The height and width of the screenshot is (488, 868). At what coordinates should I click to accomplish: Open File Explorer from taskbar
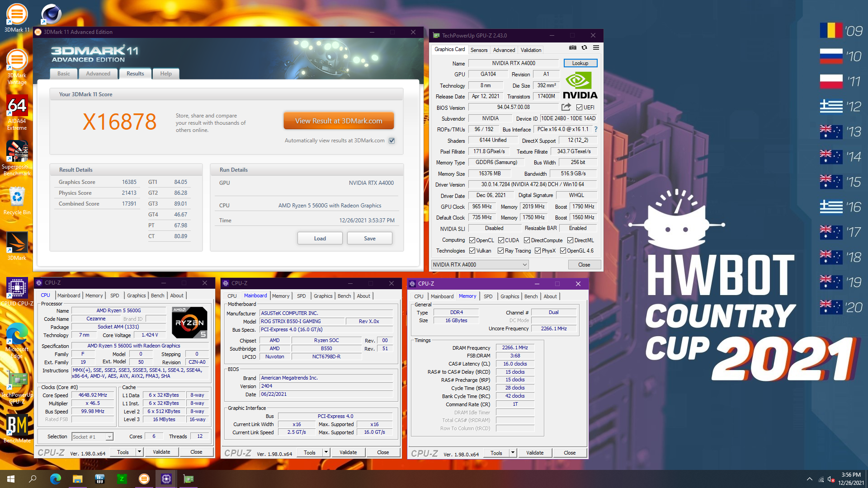click(77, 479)
